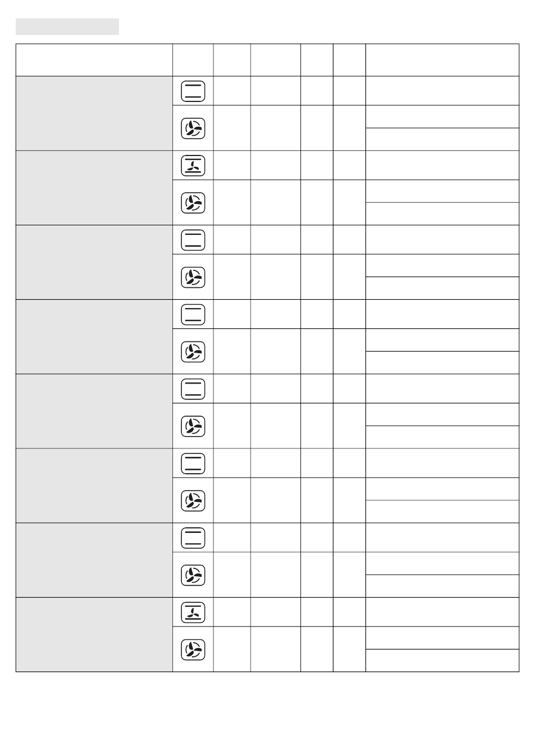Click the conventional heat icon in fifth group

click(x=193, y=389)
